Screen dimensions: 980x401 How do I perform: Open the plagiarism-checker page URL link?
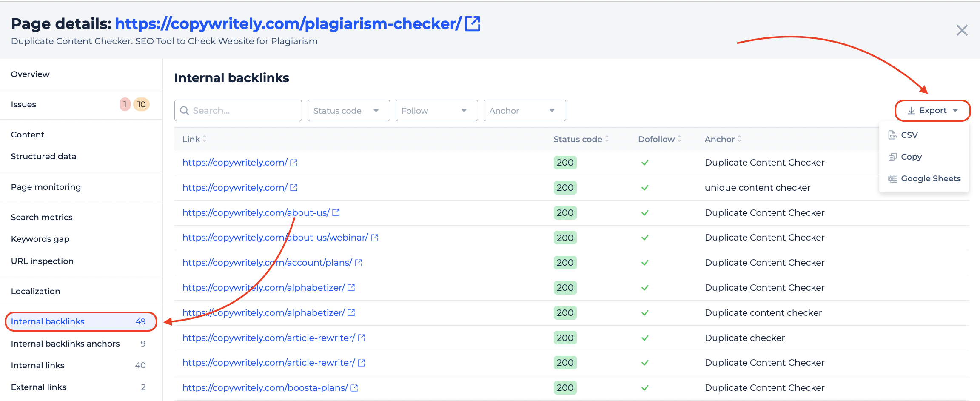point(288,24)
